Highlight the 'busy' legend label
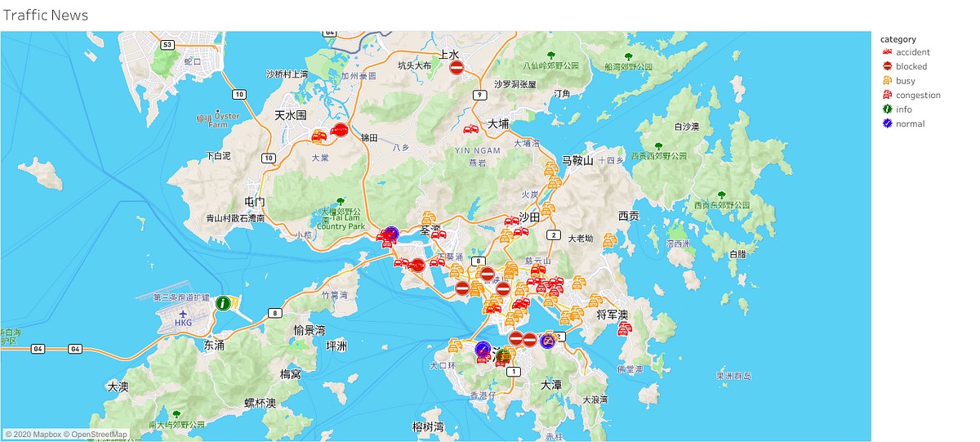The image size is (980, 442). coord(906,81)
